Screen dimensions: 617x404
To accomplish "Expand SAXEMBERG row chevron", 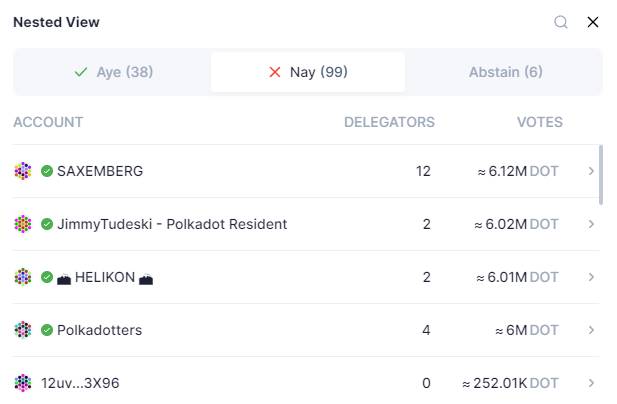I will [x=591, y=171].
